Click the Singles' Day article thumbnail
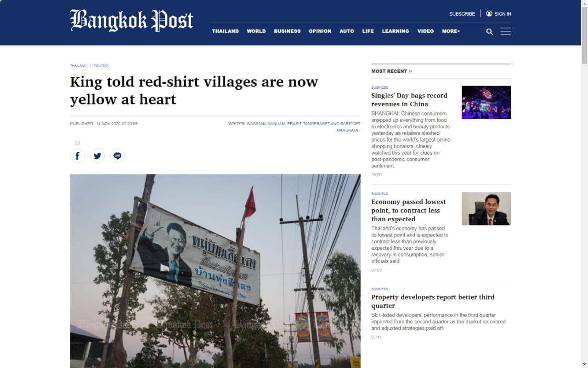Screen dimensions: 588x368 (x=486, y=102)
